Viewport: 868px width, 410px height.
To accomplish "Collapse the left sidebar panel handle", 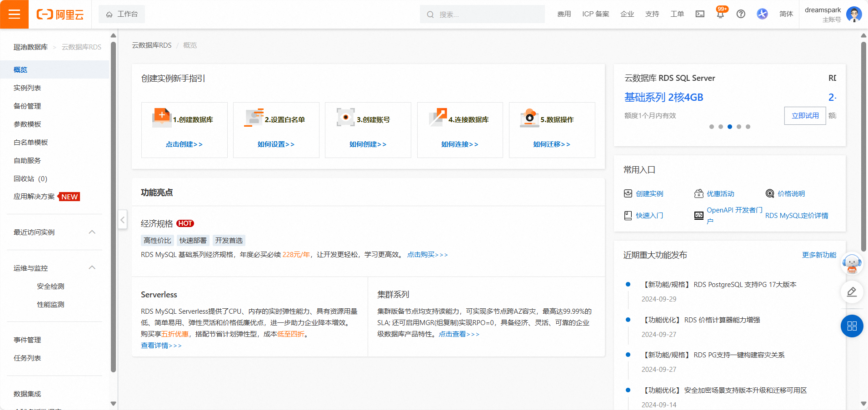I will click(x=123, y=220).
